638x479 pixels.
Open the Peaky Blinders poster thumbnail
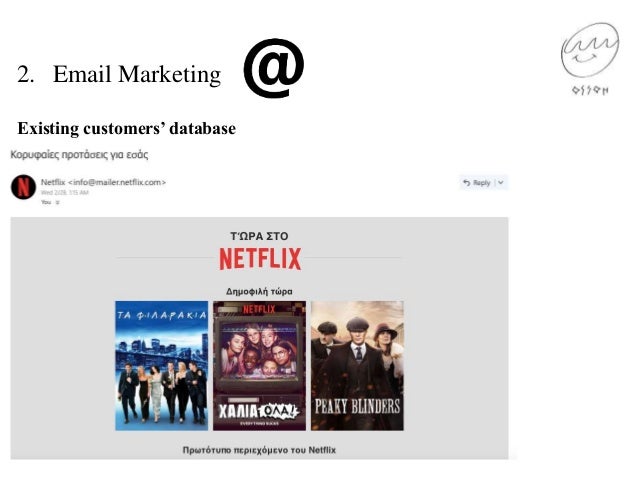[x=357, y=365]
